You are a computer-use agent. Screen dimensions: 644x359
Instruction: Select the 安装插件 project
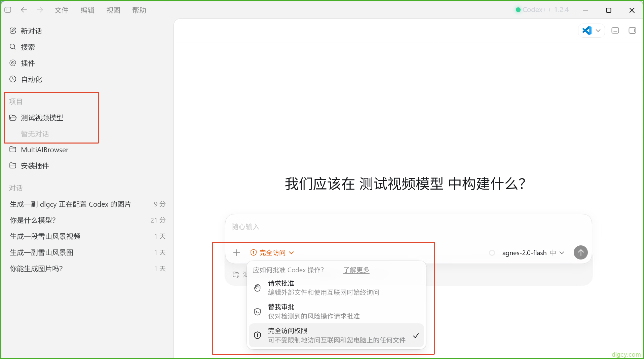point(87,166)
